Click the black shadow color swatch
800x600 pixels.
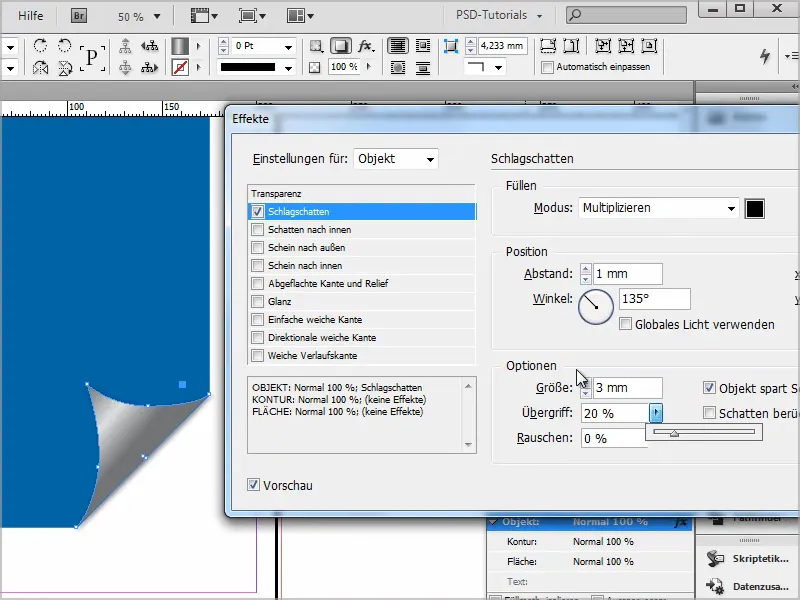point(754,209)
